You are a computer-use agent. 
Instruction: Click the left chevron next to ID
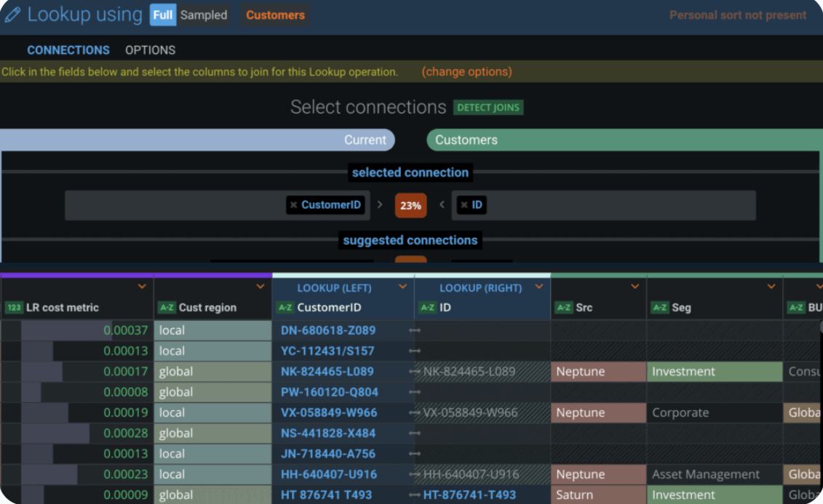pyautogui.click(x=442, y=204)
